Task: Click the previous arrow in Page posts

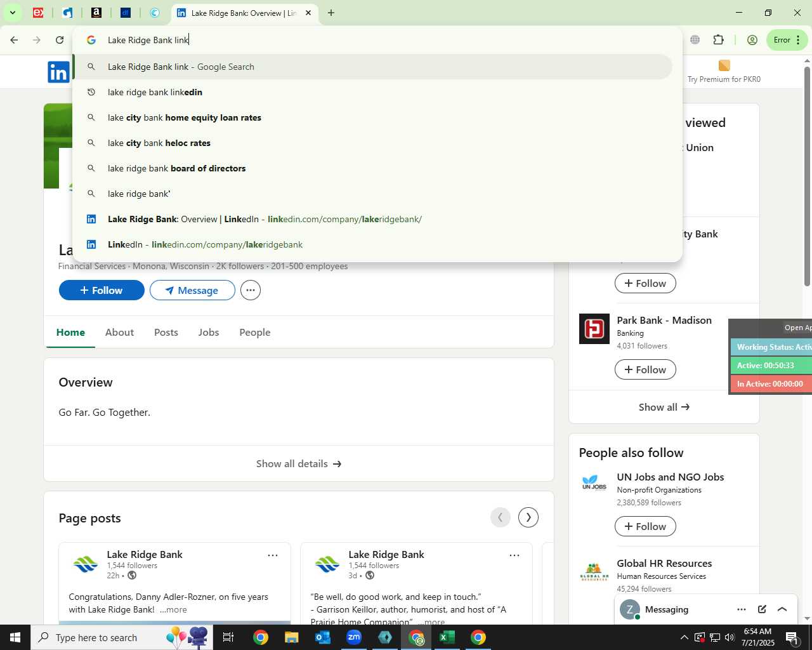Action: [501, 517]
